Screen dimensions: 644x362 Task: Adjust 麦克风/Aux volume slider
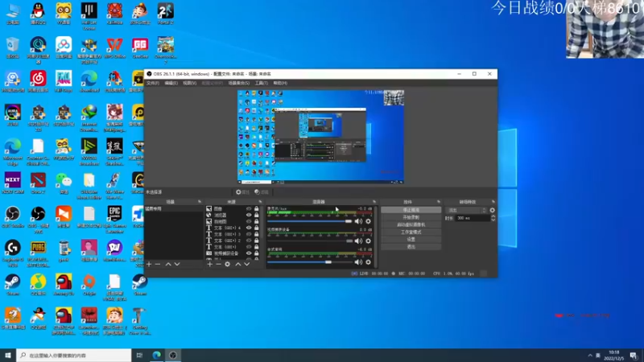tap(310, 221)
